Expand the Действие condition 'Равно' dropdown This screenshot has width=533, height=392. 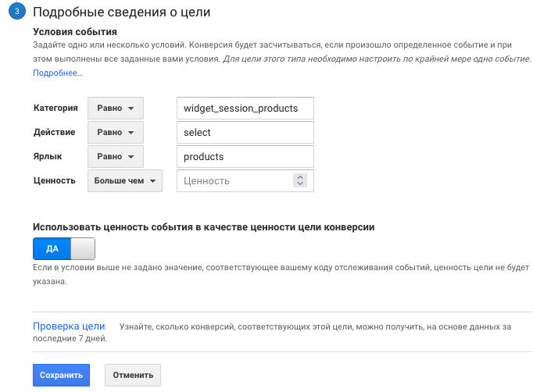point(116,133)
